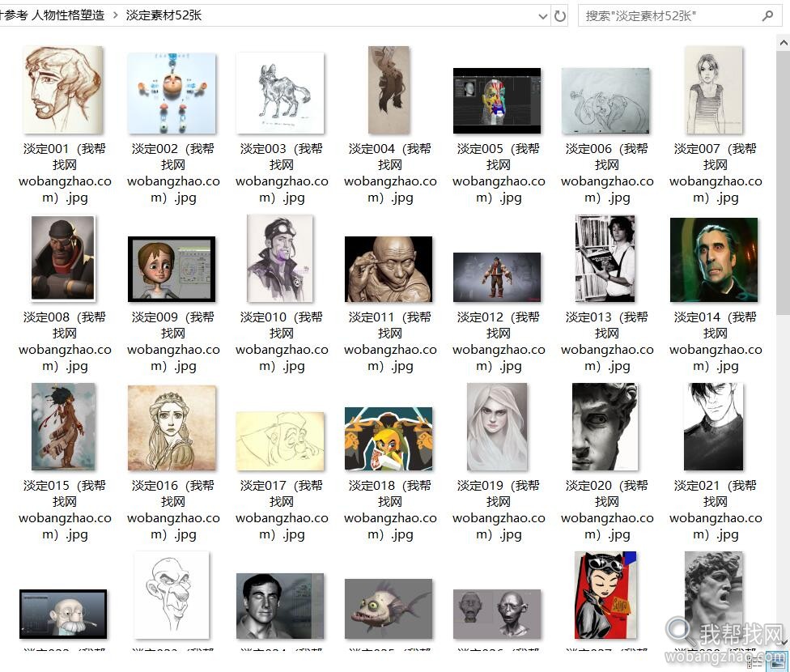Select the 淡定006 pencil sketch thumbnail

pyautogui.click(x=605, y=101)
